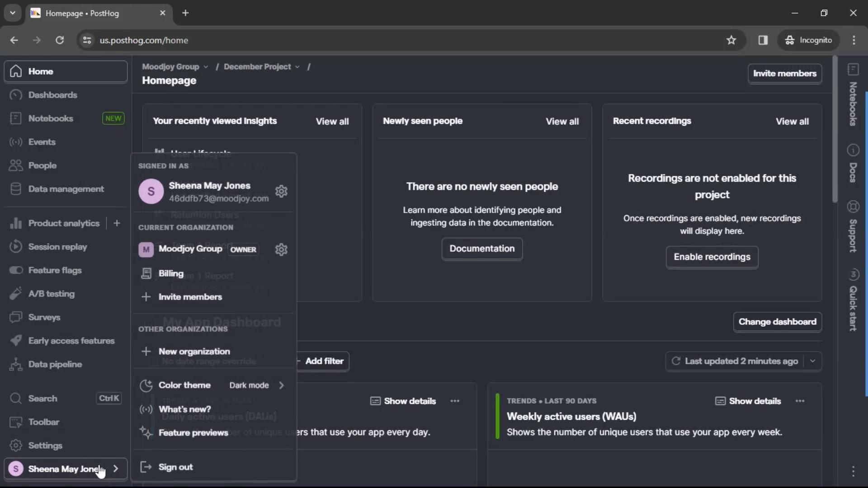Open the Support side panel icon

[853, 207]
